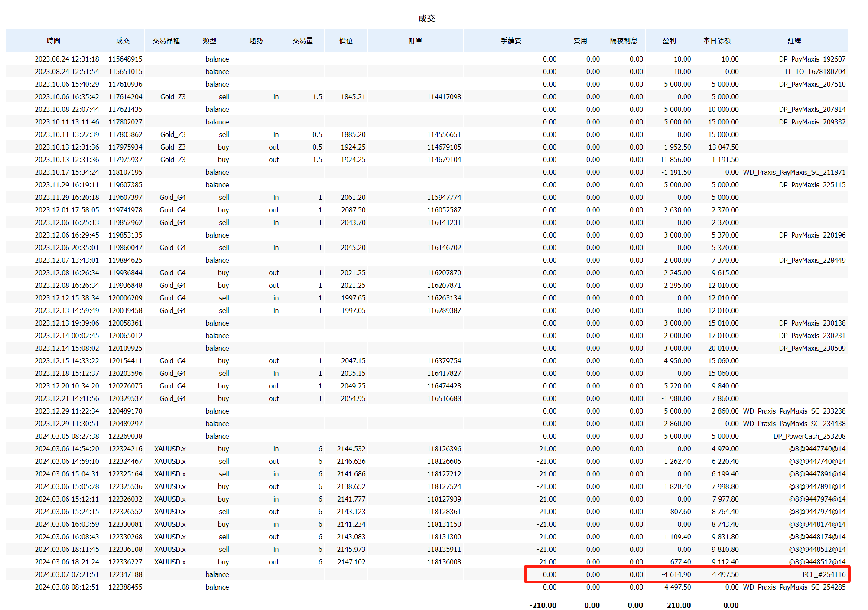
Task: Click comment WD_Praxis_PayMaxis_SC_254285
Action: tap(794, 587)
